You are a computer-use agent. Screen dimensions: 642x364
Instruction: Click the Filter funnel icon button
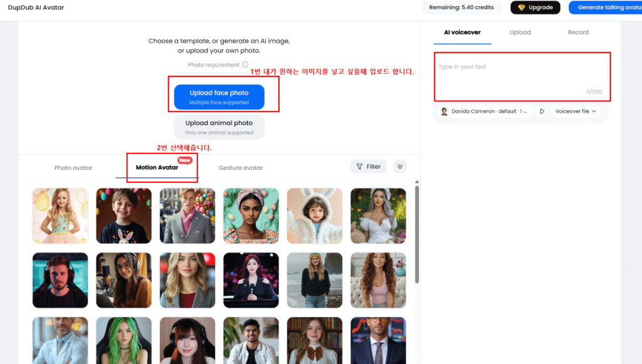point(369,167)
